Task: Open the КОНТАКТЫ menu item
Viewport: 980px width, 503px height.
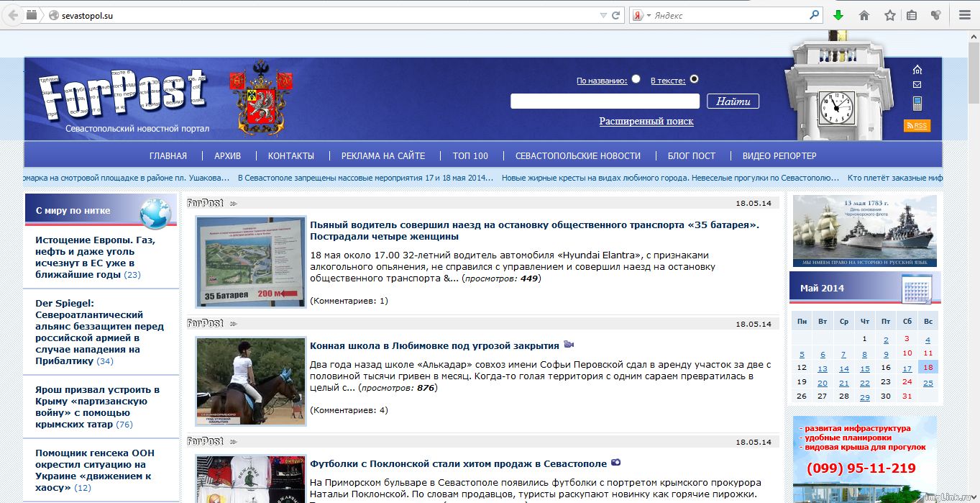Action: pos(291,155)
